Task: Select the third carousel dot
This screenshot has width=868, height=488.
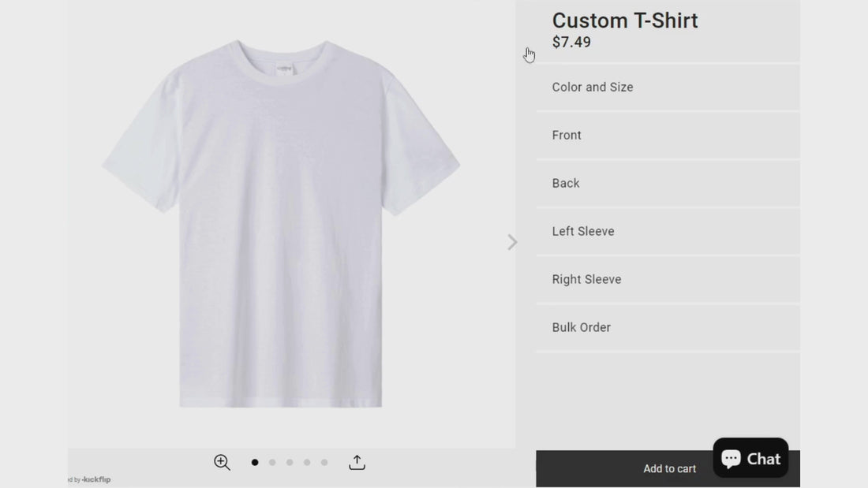Action: point(290,463)
